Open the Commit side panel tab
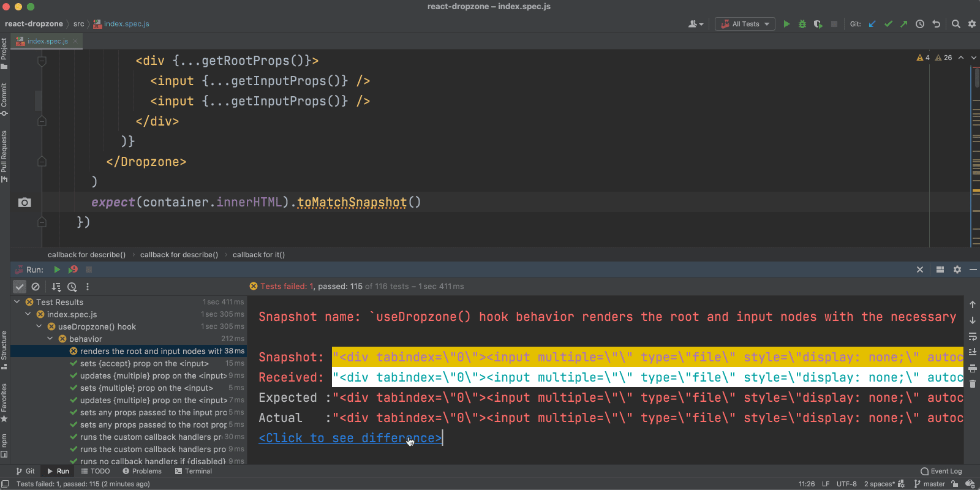 click(4, 98)
